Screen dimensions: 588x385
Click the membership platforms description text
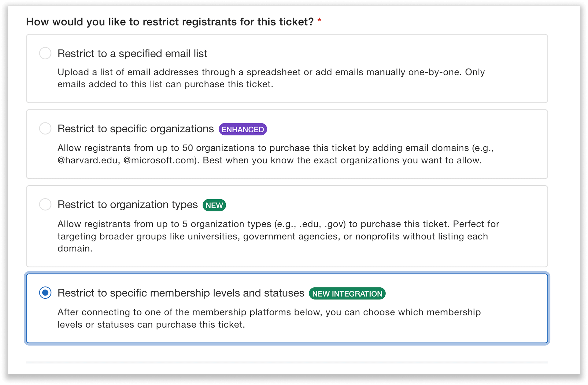click(269, 318)
